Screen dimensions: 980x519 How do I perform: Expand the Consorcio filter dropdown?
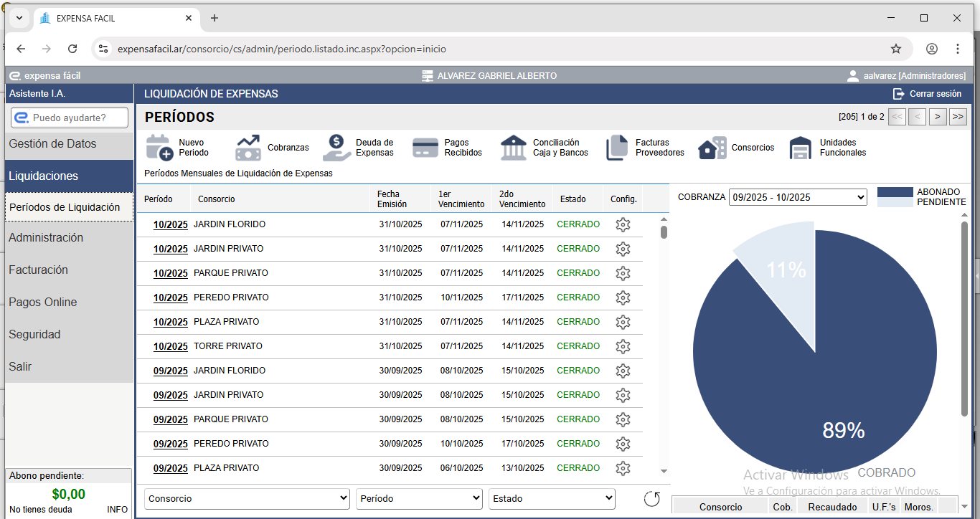pyautogui.click(x=247, y=499)
